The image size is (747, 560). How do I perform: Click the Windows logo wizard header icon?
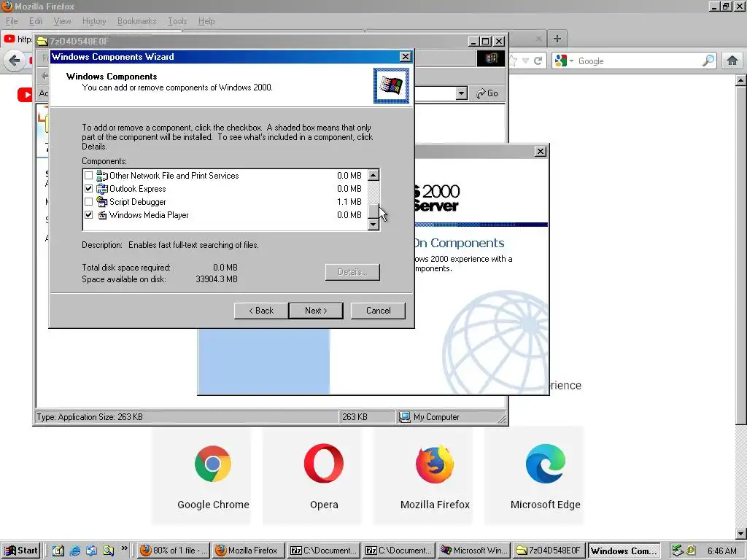pos(391,86)
